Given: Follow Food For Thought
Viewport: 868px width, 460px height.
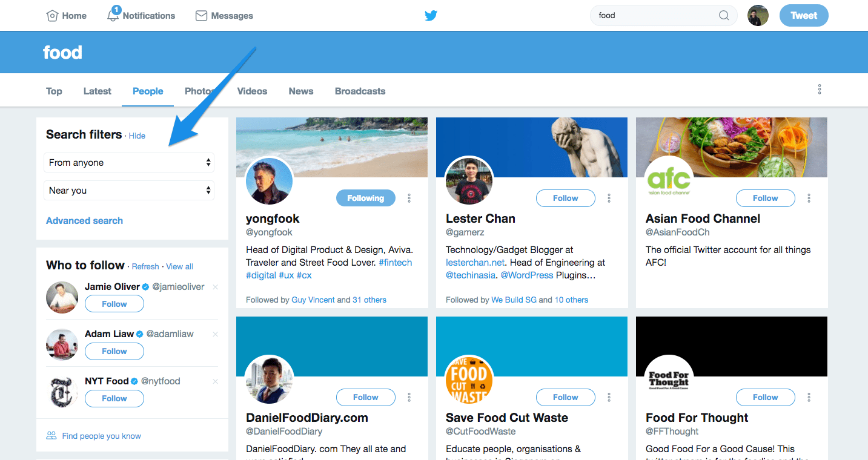Looking at the screenshot, I should tap(766, 397).
